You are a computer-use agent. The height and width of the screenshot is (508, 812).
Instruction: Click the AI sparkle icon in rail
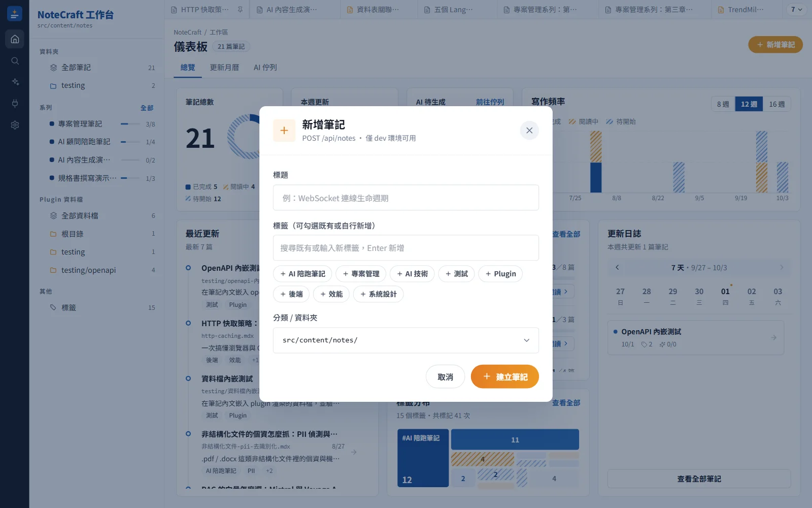click(x=15, y=82)
